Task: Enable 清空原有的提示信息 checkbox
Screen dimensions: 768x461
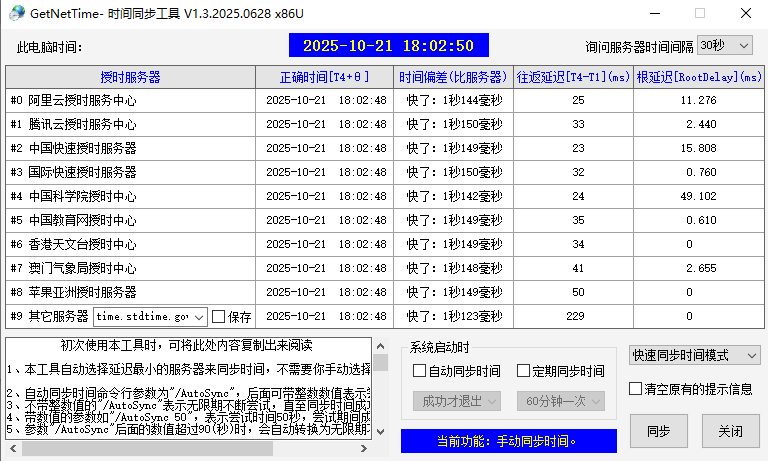Action: tap(635, 389)
